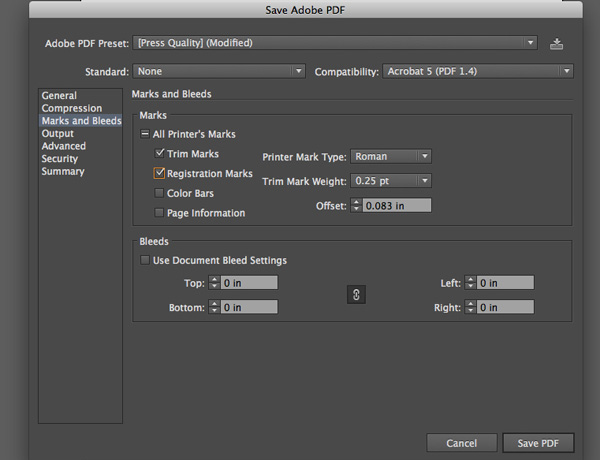The width and height of the screenshot is (600, 460).
Task: Click the Right bleed input field
Action: (x=505, y=307)
